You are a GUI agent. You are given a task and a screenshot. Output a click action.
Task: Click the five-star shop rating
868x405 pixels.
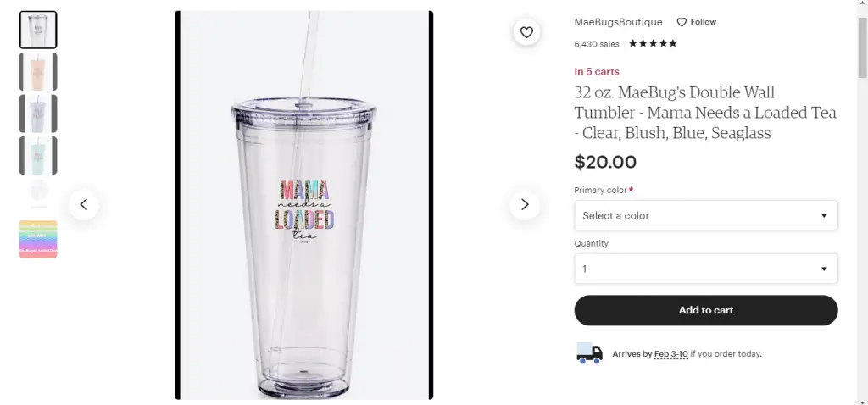(653, 43)
